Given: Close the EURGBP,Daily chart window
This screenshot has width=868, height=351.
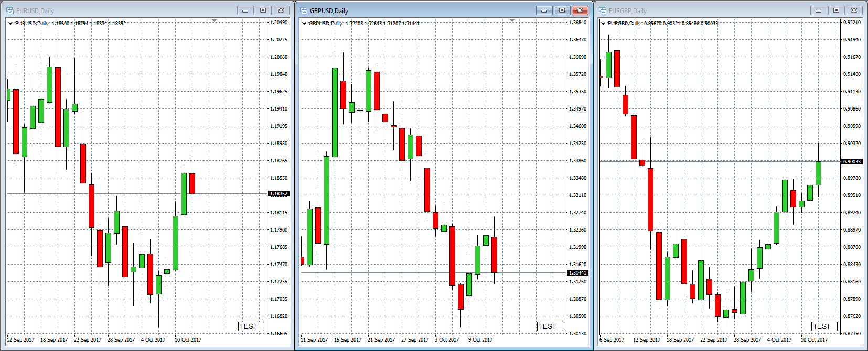Looking at the screenshot, I should coord(854,10).
